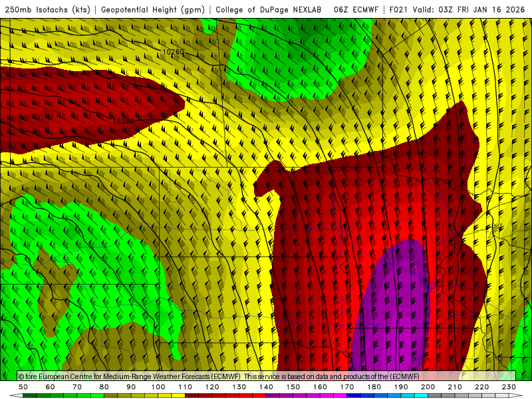This screenshot has height=399, width=532.
Task: Click the legend value 220
Action: click(481, 387)
